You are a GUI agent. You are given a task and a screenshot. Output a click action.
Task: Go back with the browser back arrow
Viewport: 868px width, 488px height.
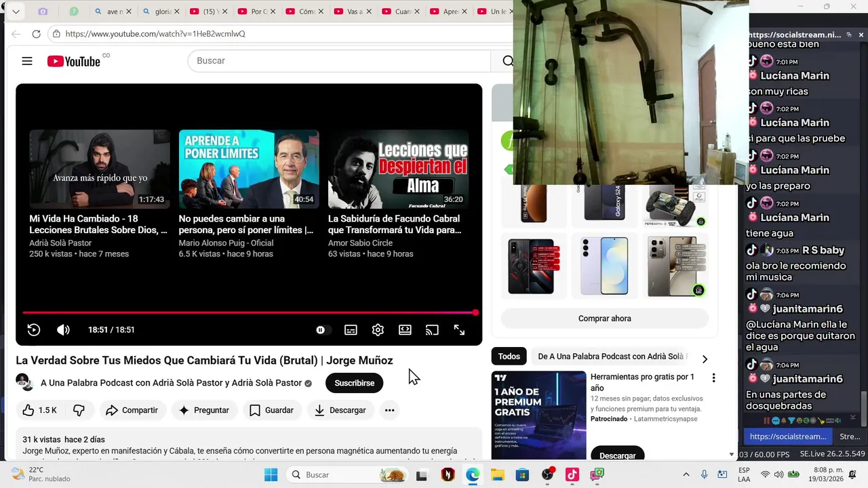click(16, 34)
